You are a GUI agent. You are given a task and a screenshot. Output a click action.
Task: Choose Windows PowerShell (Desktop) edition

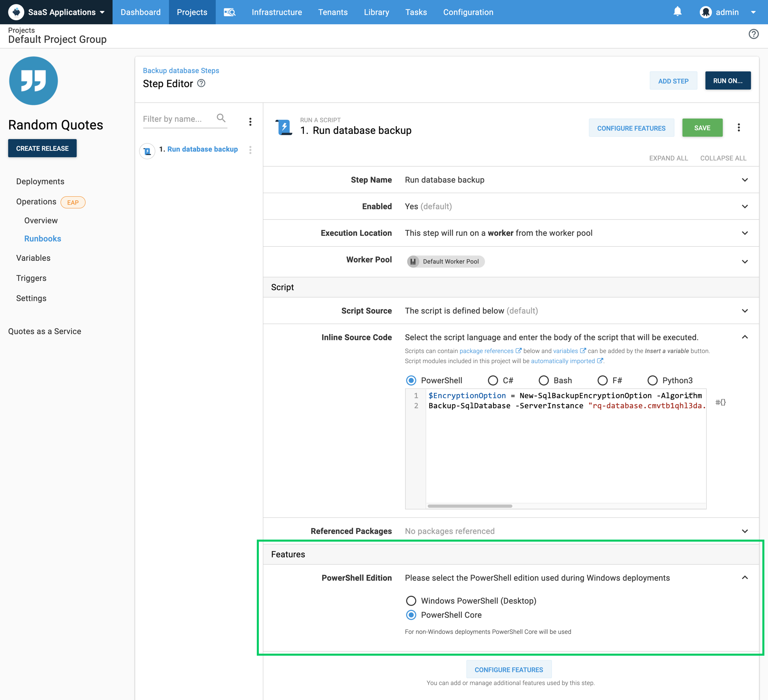[x=411, y=601]
